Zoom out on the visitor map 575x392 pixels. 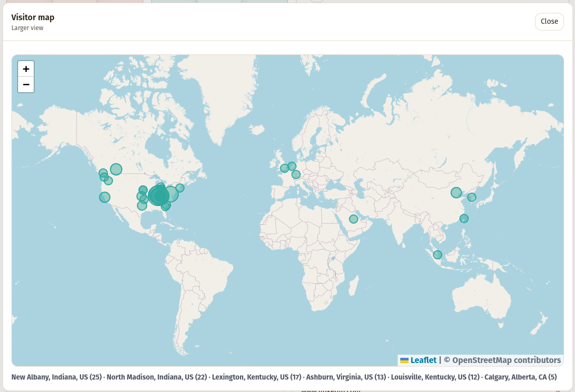(26, 84)
